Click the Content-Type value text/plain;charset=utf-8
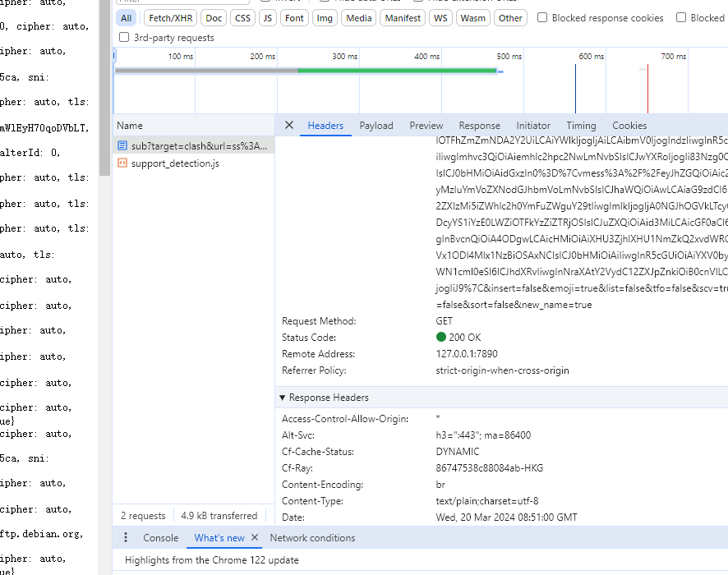Screen dimensions: 728x575 point(487,501)
